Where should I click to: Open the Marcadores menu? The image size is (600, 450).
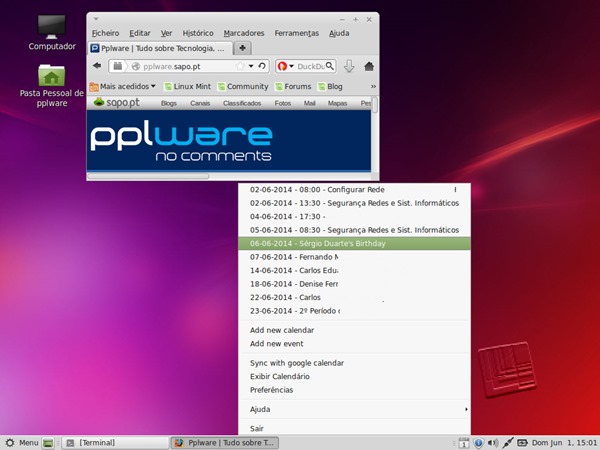[x=244, y=33]
